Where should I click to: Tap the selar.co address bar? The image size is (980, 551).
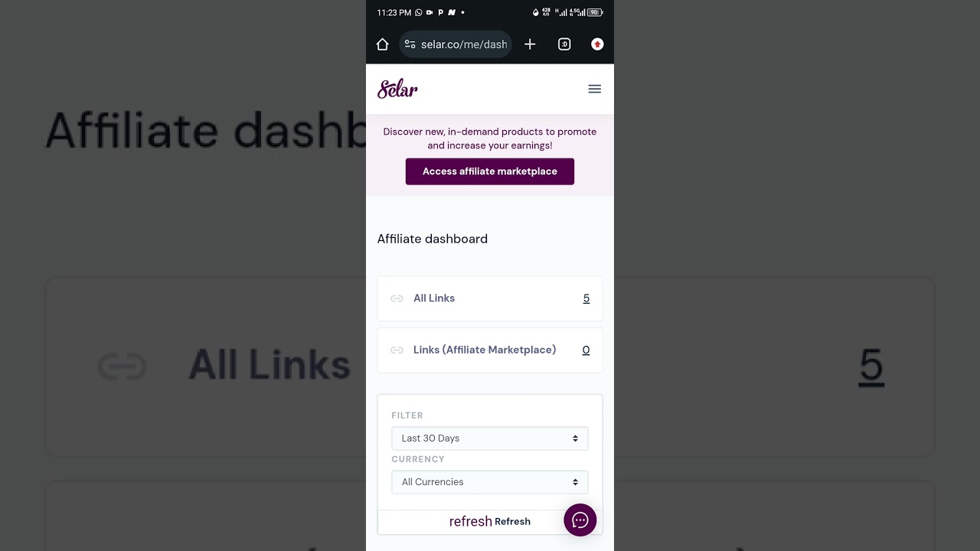[x=456, y=44]
